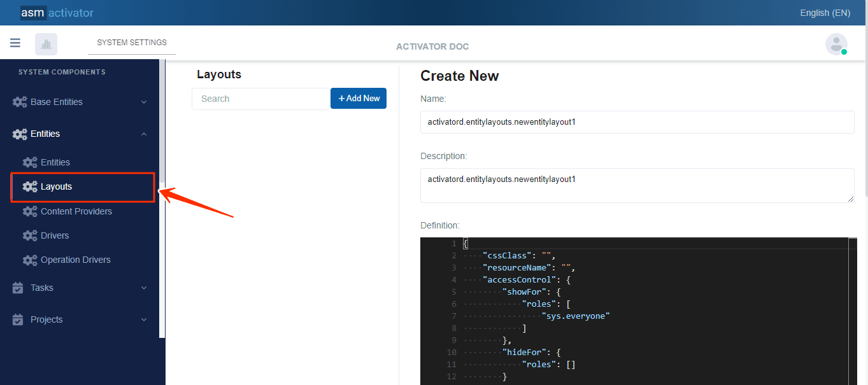868x385 pixels.
Task: Select Layouts in the sidebar
Action: (57, 186)
